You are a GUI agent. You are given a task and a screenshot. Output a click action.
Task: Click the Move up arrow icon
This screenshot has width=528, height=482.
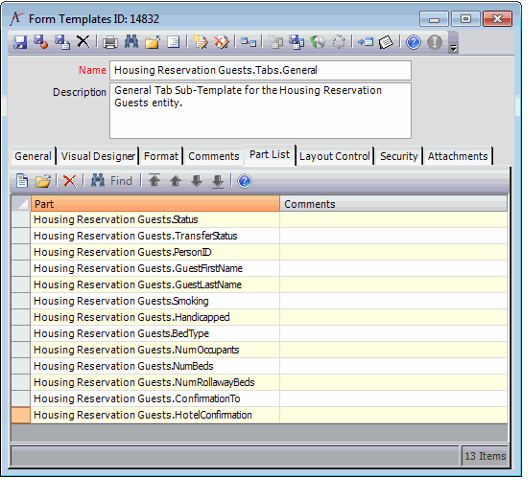tap(176, 181)
